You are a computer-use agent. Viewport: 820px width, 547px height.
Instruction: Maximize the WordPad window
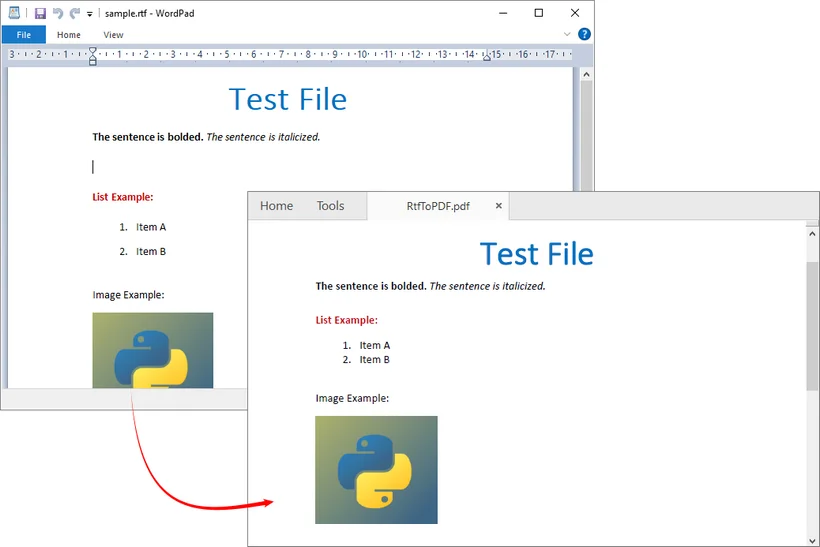539,13
